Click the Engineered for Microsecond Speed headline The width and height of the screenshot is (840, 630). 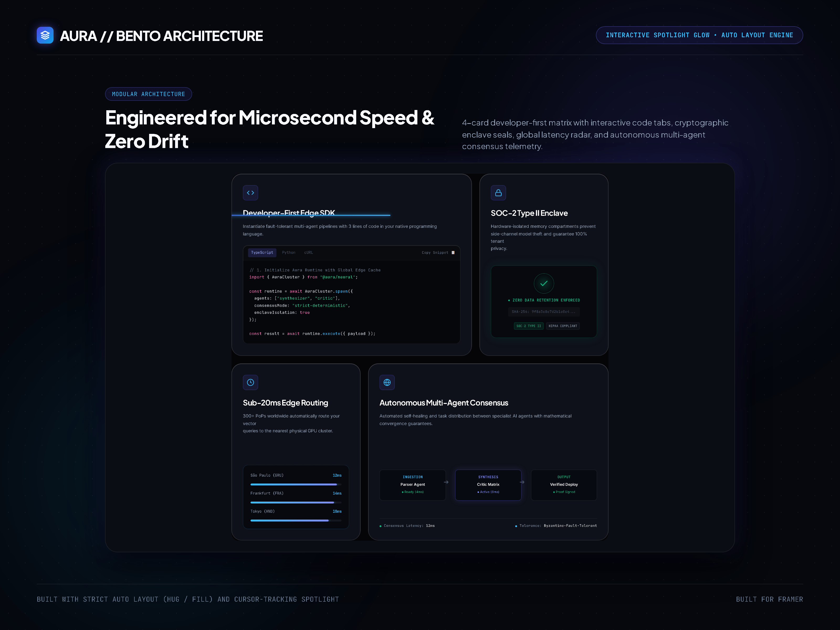(x=270, y=129)
